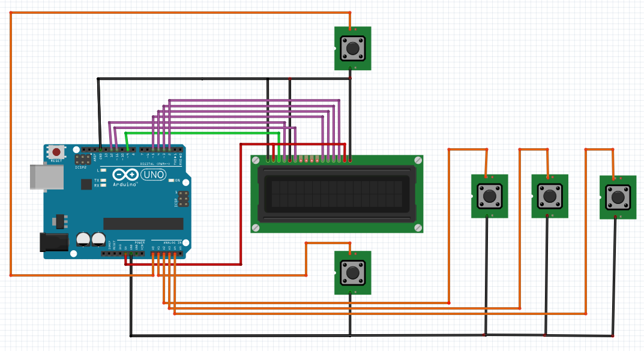
Task: Click the RX indicator LED on the Arduino
Action: point(103,185)
